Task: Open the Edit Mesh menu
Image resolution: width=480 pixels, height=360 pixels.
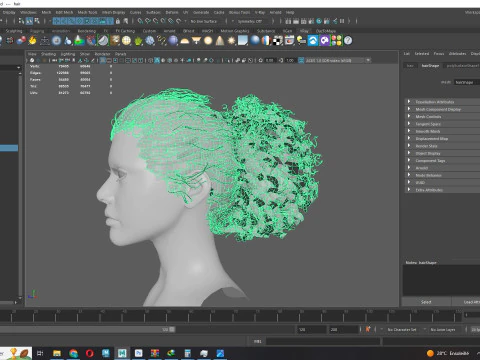Action: [x=64, y=12]
